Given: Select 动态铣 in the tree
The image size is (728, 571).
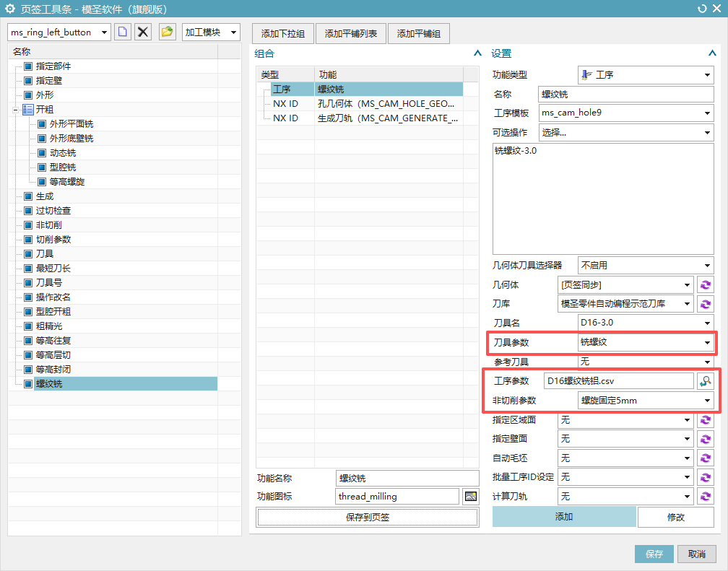Looking at the screenshot, I should pos(63,153).
